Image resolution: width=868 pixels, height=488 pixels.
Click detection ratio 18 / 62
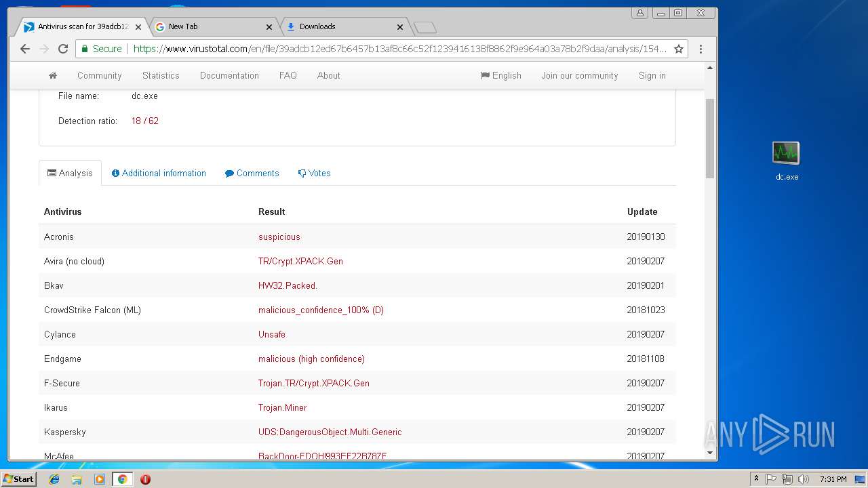(145, 121)
